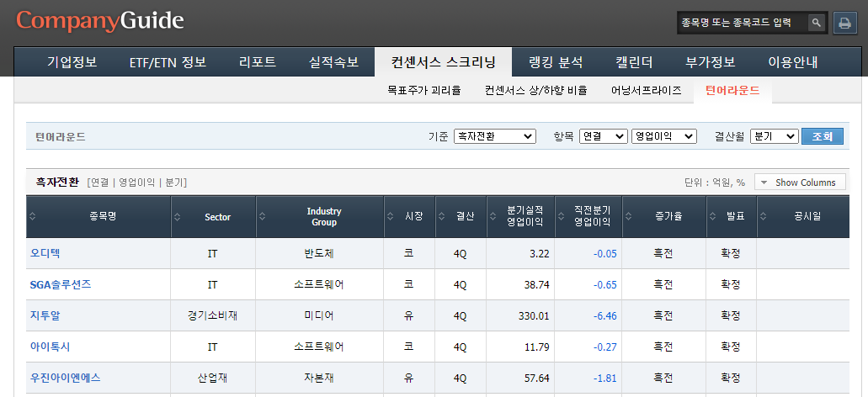
Task: Click the 반도체 industry cell
Action: tap(319, 254)
